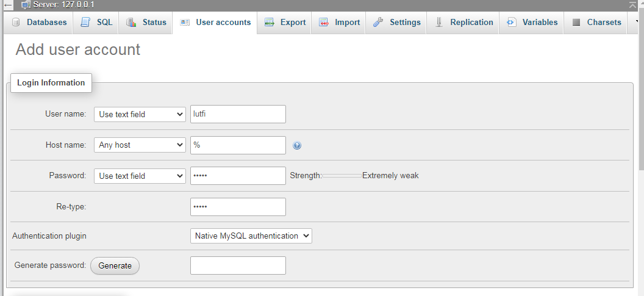Open the Any host dropdown
The height and width of the screenshot is (296, 644).
click(140, 145)
